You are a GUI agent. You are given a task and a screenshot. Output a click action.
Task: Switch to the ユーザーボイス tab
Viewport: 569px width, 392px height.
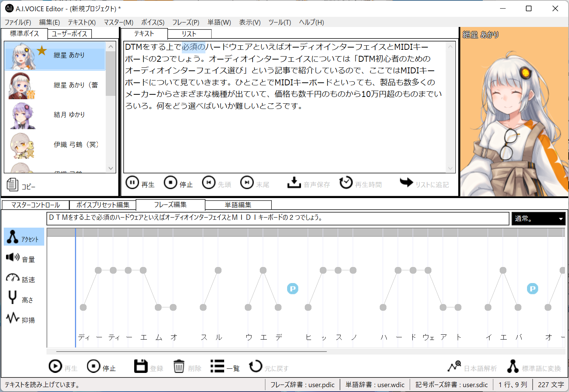[69, 34]
